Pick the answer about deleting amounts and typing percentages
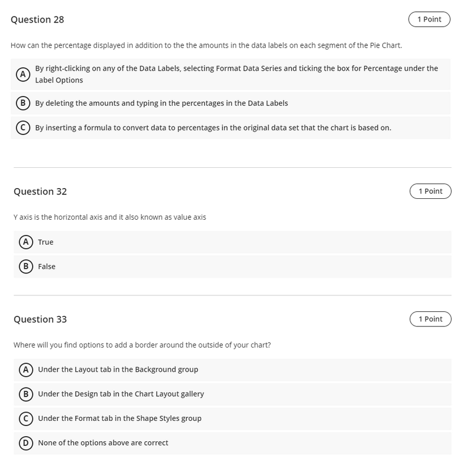This screenshot has width=476, height=461. (162, 103)
